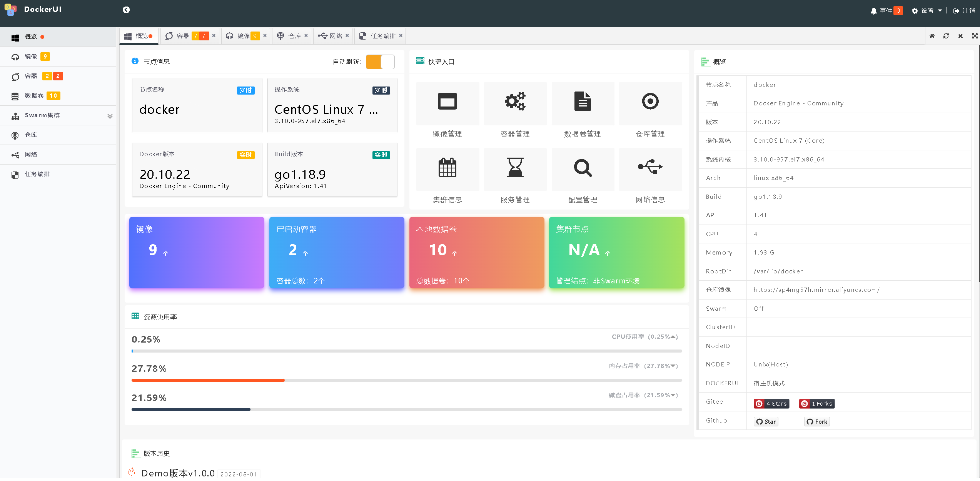The width and height of the screenshot is (980, 481).
Task: Open the 仓库管理 target icon
Action: point(650,102)
